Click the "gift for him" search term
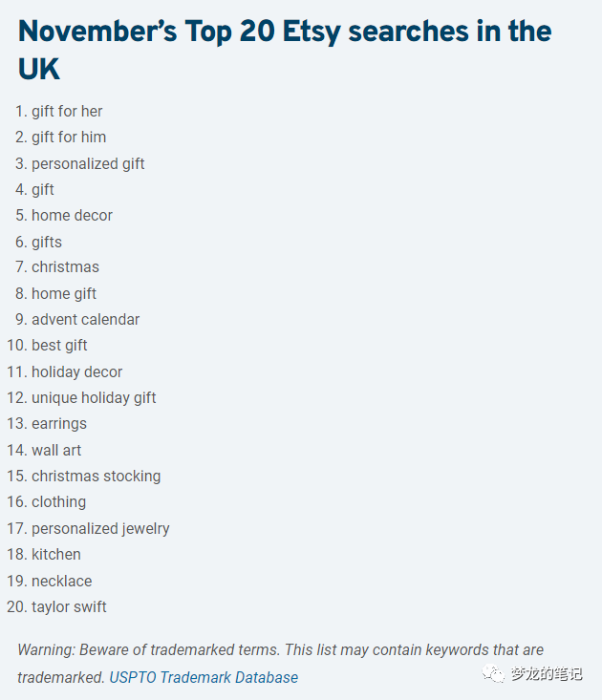The height and width of the screenshot is (700, 602). [69, 137]
